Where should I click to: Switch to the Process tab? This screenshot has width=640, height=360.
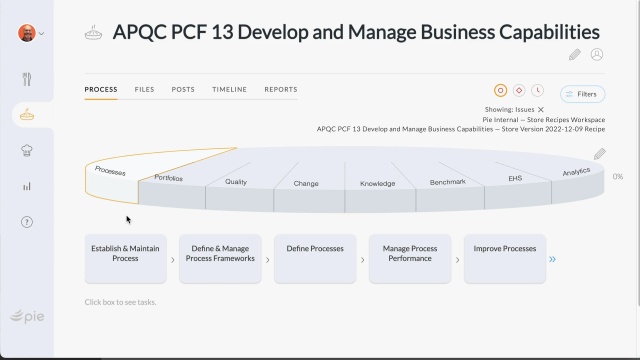[x=101, y=89]
